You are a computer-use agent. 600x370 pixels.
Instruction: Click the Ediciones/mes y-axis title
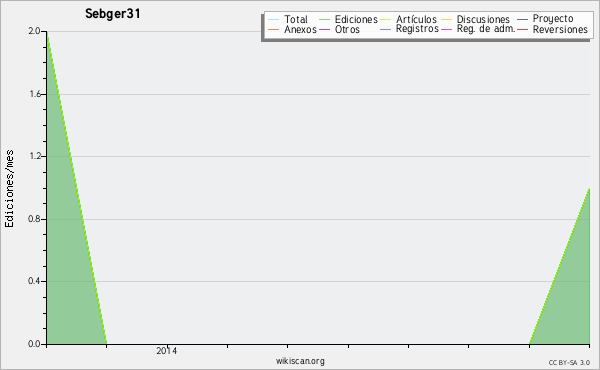click(x=9, y=189)
